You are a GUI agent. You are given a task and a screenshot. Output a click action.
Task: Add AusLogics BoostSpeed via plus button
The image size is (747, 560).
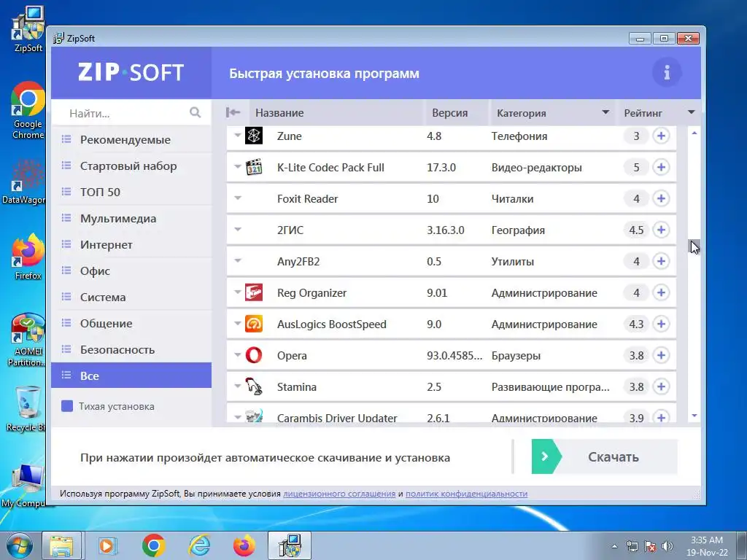coord(661,324)
